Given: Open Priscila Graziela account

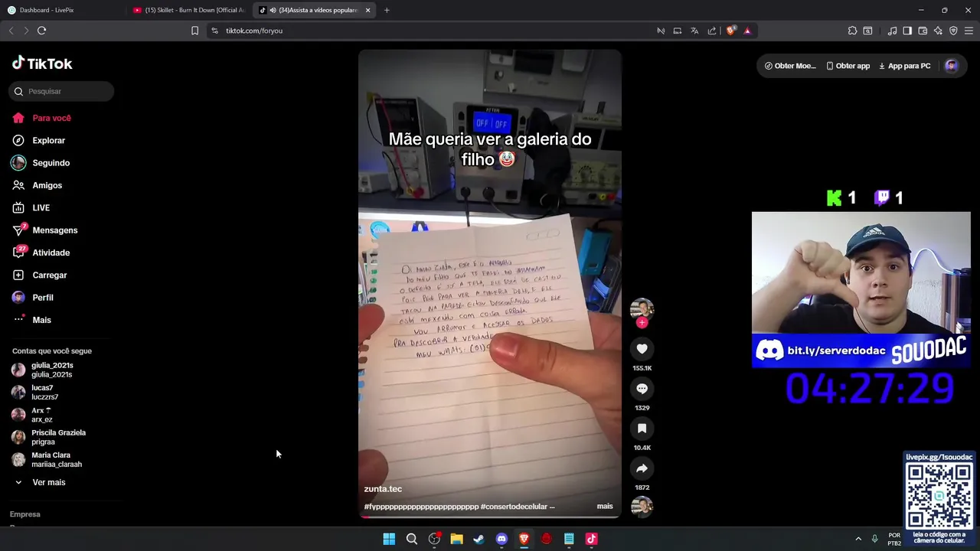Looking at the screenshot, I should 58,437.
